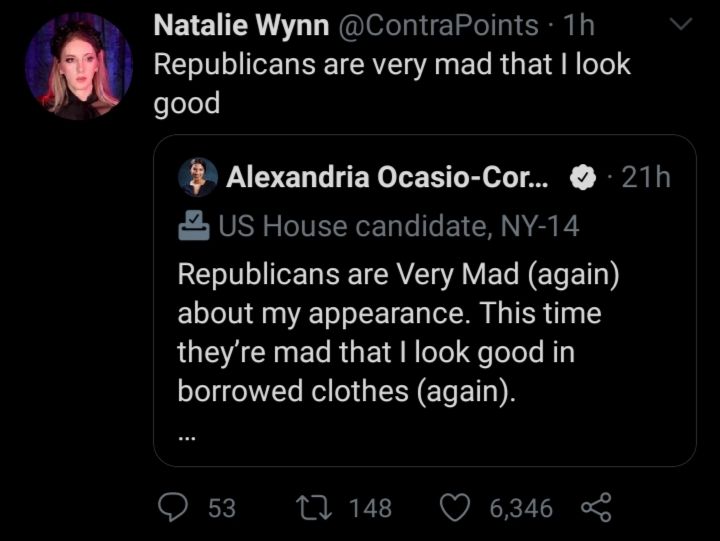Image resolution: width=720 pixels, height=541 pixels.
Task: Select the US House candidate, NY-14 label
Action: pyautogui.click(x=398, y=227)
